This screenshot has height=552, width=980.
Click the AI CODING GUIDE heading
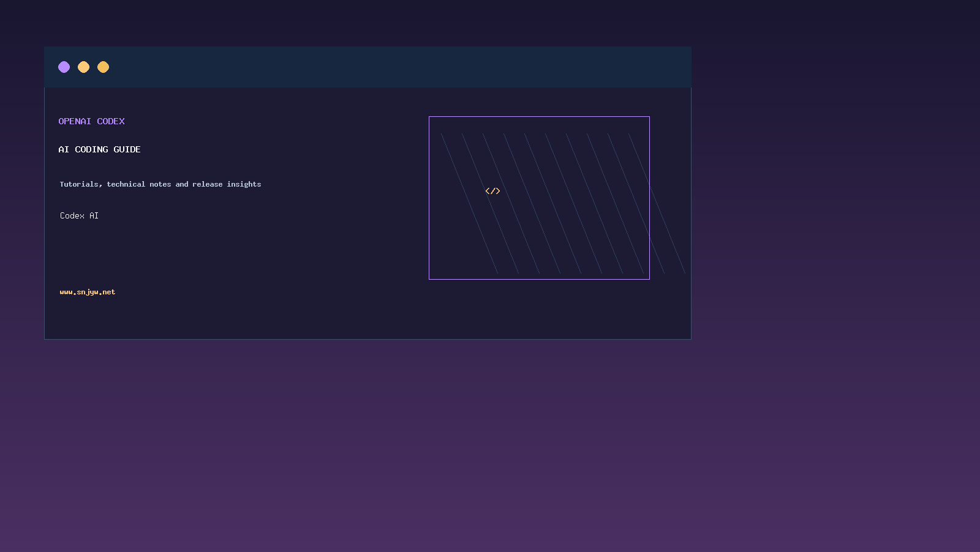point(99,149)
